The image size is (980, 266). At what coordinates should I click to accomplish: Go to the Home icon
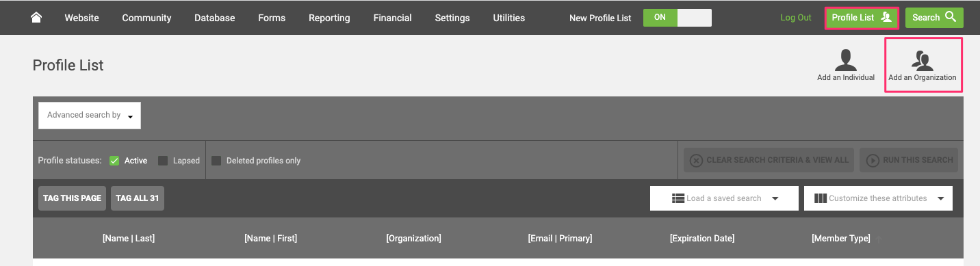point(36,17)
